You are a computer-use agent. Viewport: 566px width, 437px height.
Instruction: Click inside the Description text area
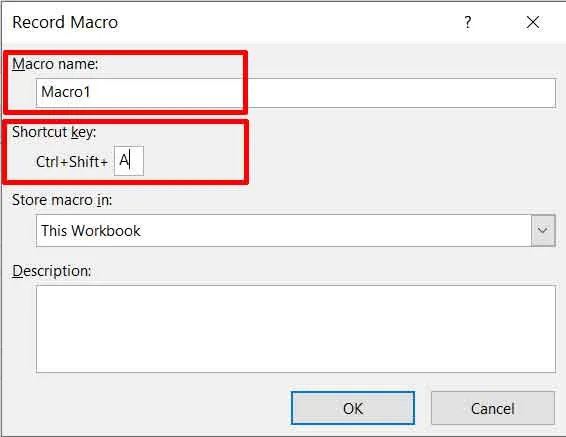click(296, 329)
